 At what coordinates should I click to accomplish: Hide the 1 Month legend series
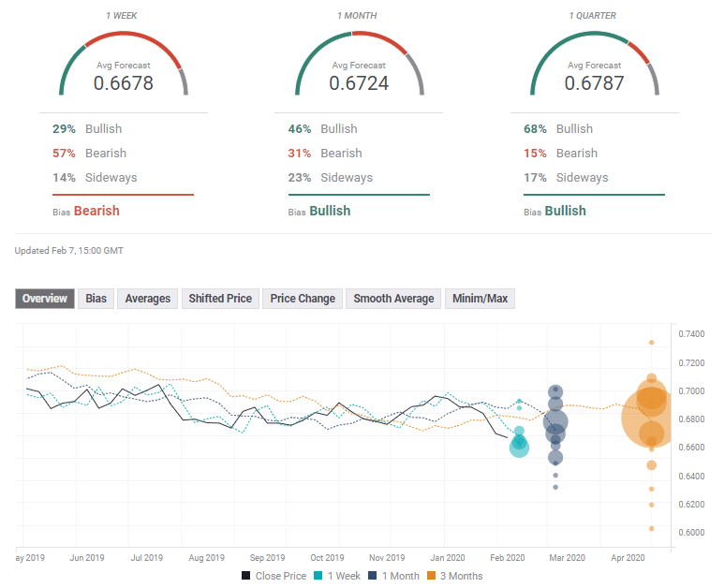tap(394, 576)
